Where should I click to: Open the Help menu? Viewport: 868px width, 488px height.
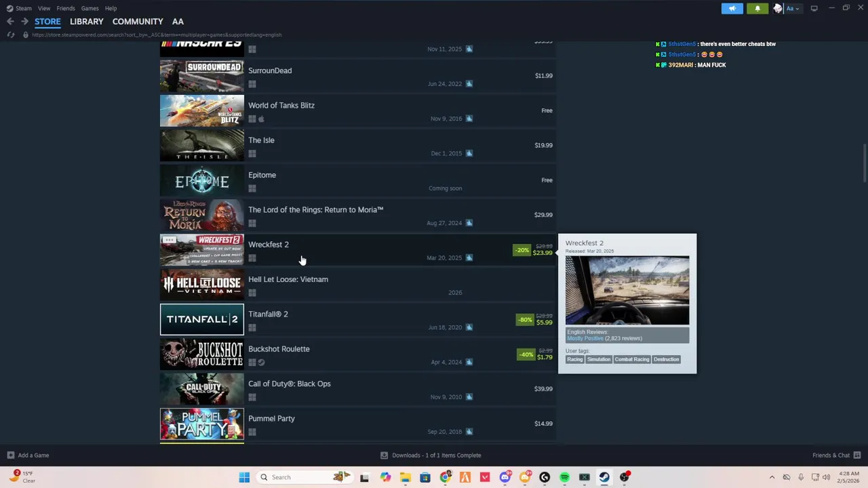pos(111,8)
